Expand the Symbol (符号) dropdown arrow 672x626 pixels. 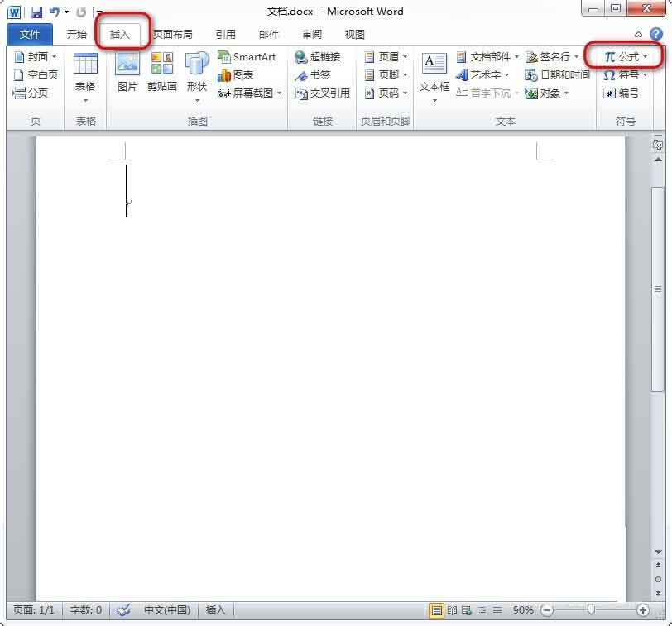[x=645, y=75]
